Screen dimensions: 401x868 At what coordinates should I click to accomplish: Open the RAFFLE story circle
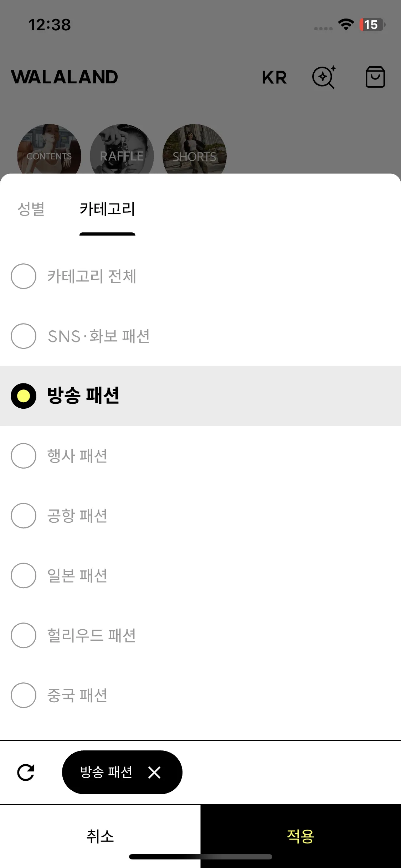(x=122, y=150)
